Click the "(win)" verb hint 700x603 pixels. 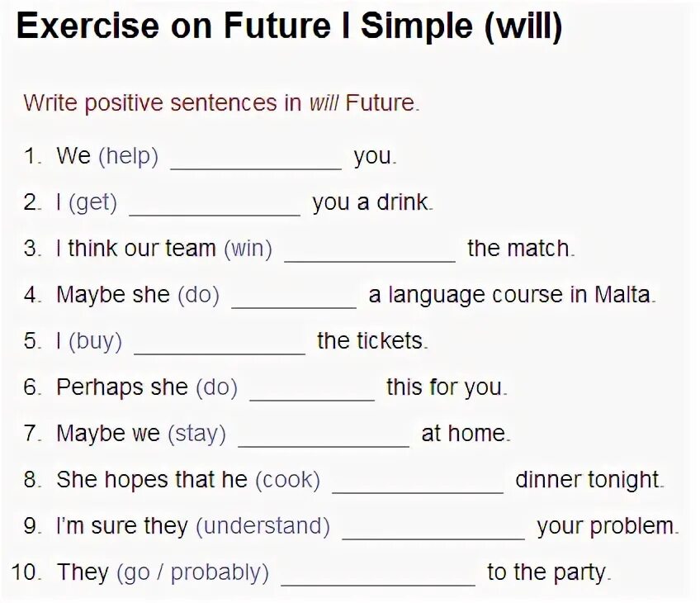pos(248,249)
